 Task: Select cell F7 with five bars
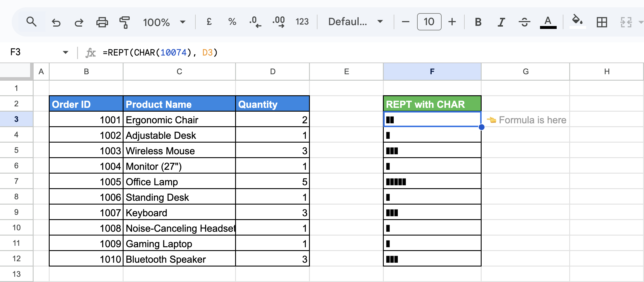point(432,181)
